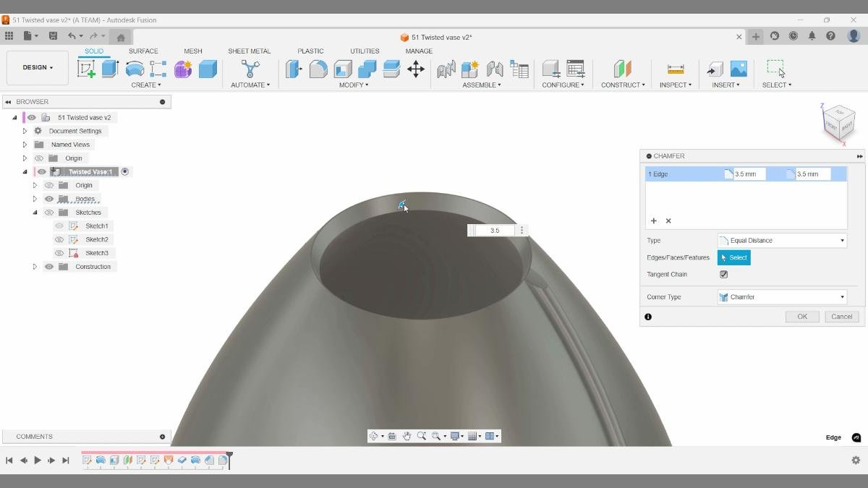The width and height of the screenshot is (868, 488).
Task: Open the MANAGE menu tab
Action: point(419,51)
